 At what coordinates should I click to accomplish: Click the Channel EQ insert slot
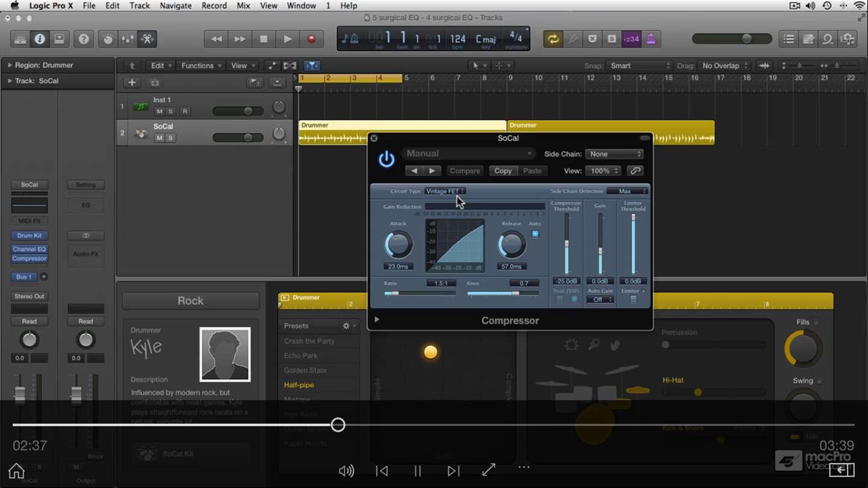point(30,249)
